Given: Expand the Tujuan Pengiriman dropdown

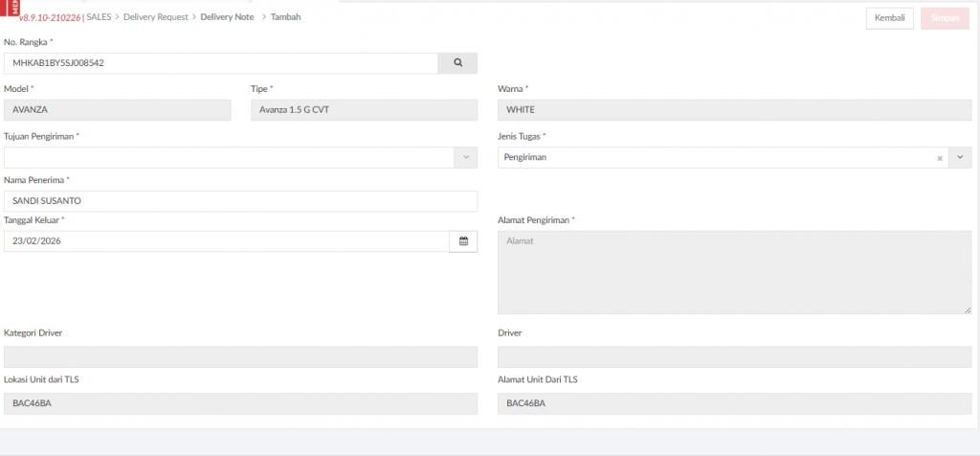Looking at the screenshot, I should tap(466, 157).
